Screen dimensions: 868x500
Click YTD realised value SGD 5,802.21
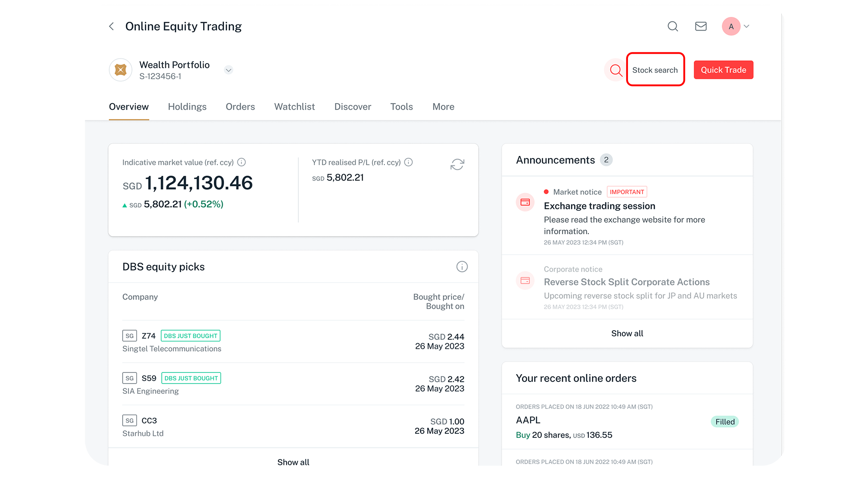[338, 177]
